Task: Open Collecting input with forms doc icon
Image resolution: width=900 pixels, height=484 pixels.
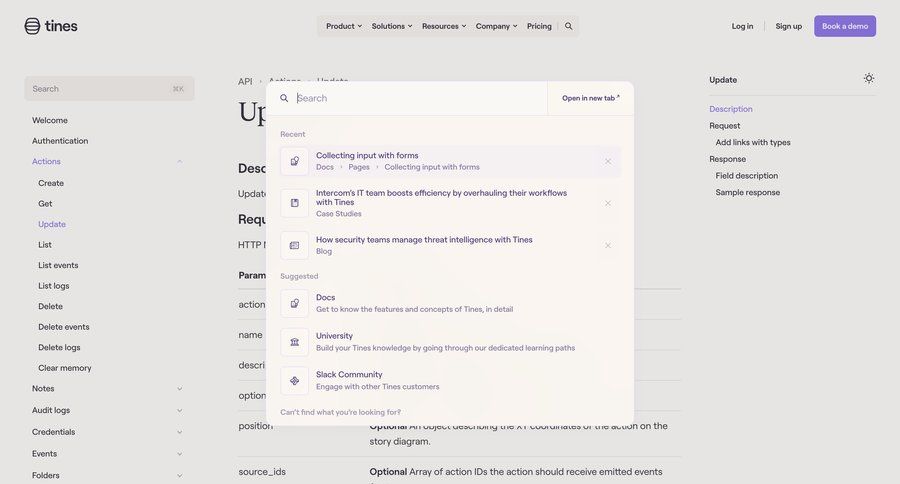Action: 294,161
